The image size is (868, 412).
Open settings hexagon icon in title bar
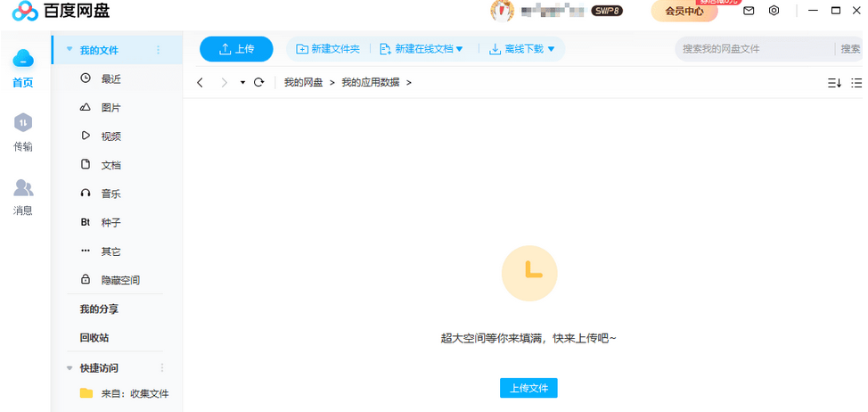click(774, 11)
